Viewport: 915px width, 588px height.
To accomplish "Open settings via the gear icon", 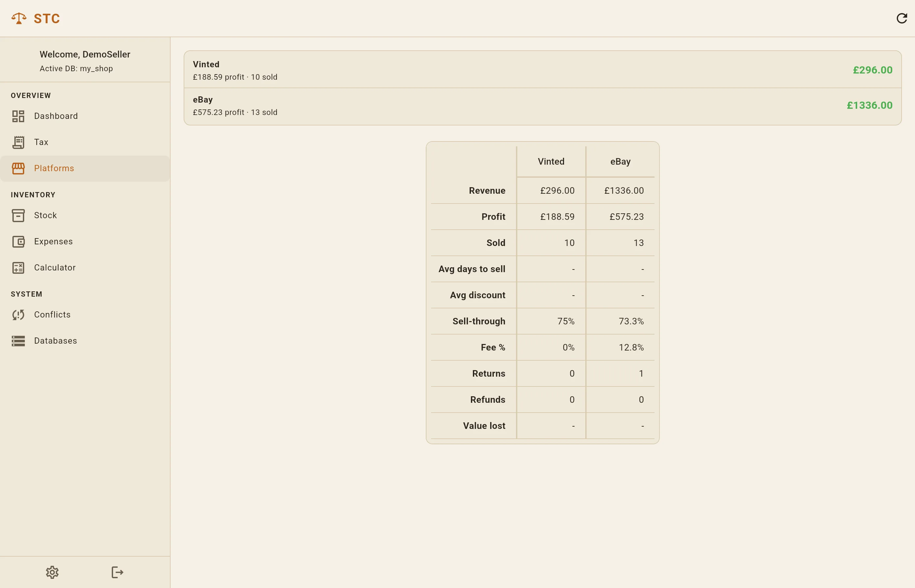I will pyautogui.click(x=52, y=572).
